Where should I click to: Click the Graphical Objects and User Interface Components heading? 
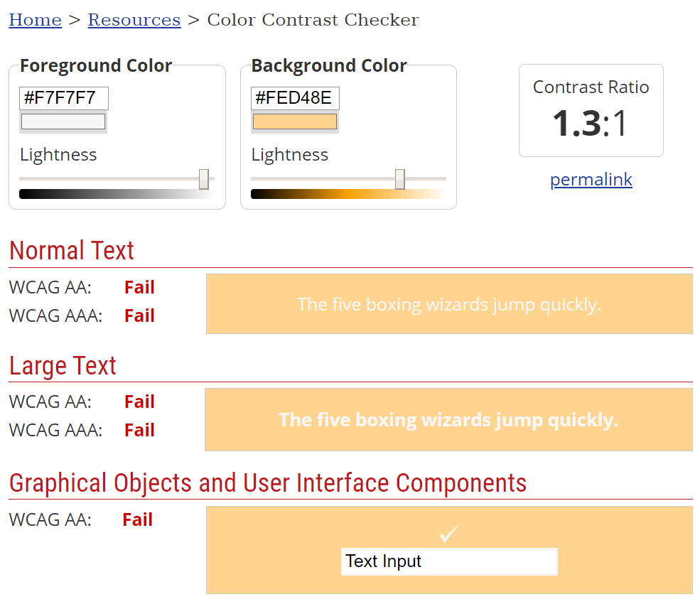point(268,483)
